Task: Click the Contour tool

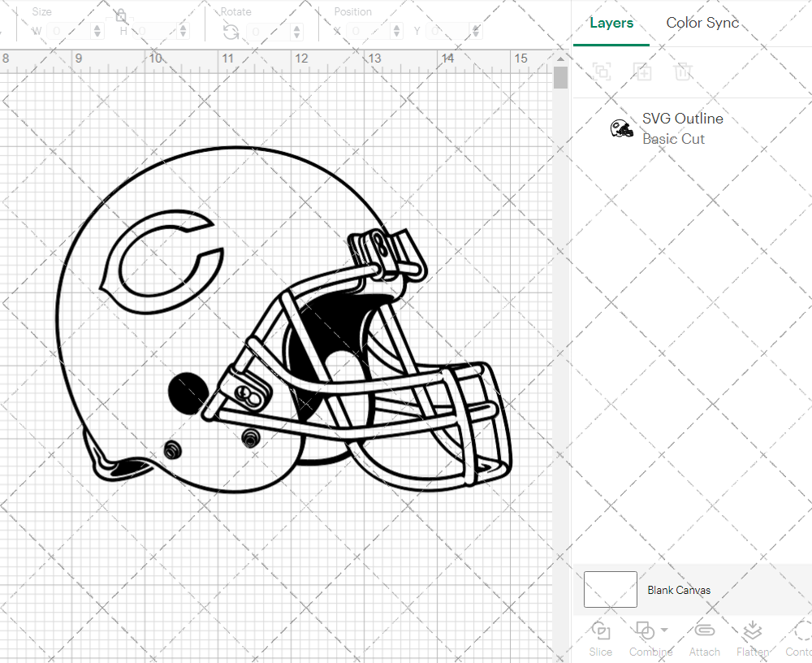Action: pos(798,639)
